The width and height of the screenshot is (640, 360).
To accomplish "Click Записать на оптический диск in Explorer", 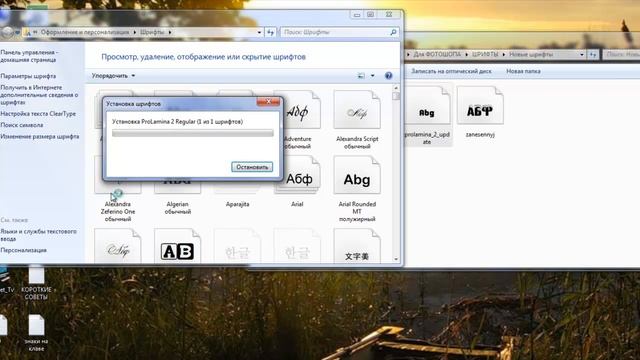I will tap(451, 71).
